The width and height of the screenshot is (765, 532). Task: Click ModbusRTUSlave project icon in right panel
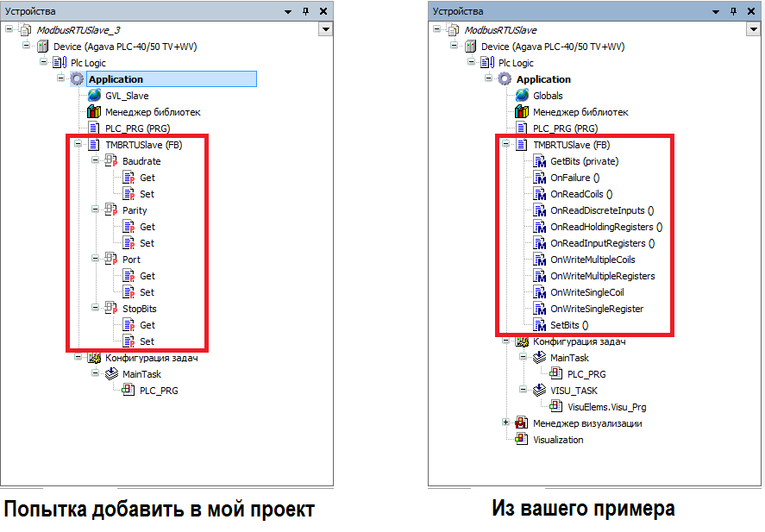454,30
